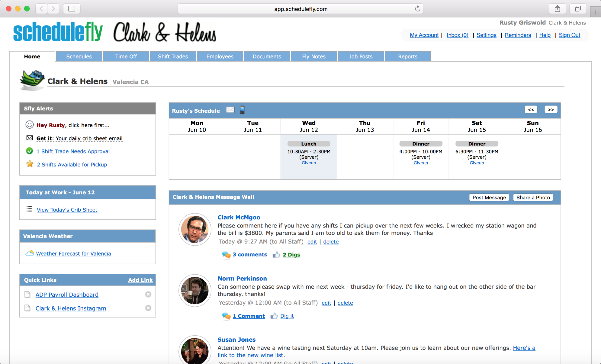This screenshot has width=601, height=364.
Task: Open the Schedules tab
Action: pos(79,56)
